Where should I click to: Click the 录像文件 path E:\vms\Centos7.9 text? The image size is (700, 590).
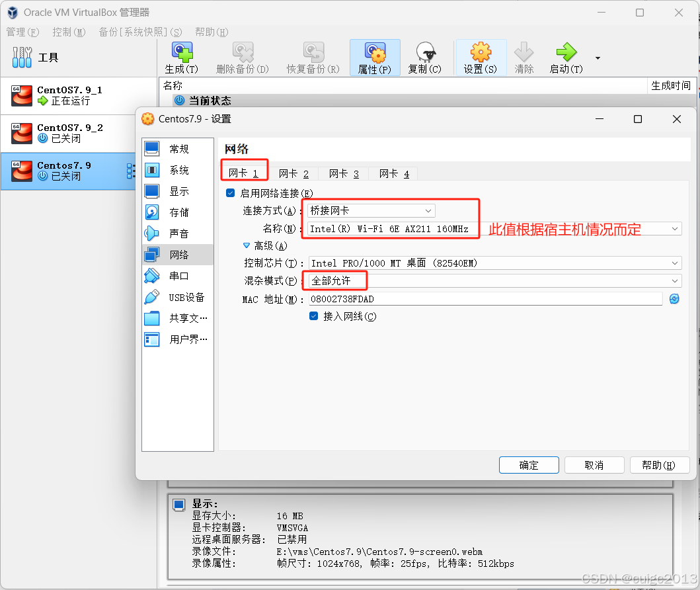pos(379,552)
